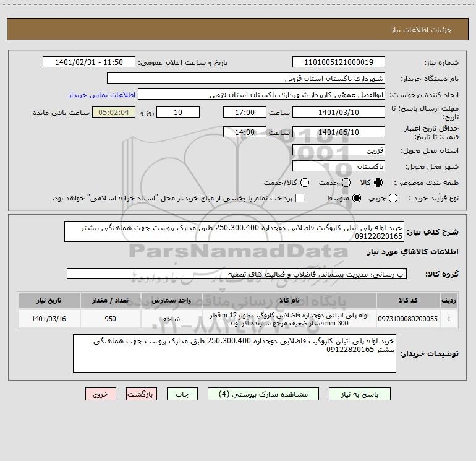Click the delivery city field تاکستان
Screen dimensions: 476x461
coord(339,166)
